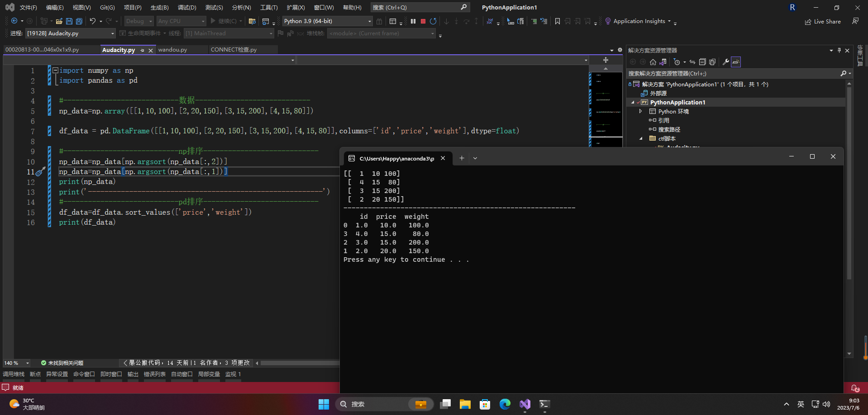The width and height of the screenshot is (868, 415).
Task: Open Visual Studio from the Windows taskbar
Action: tap(525, 404)
